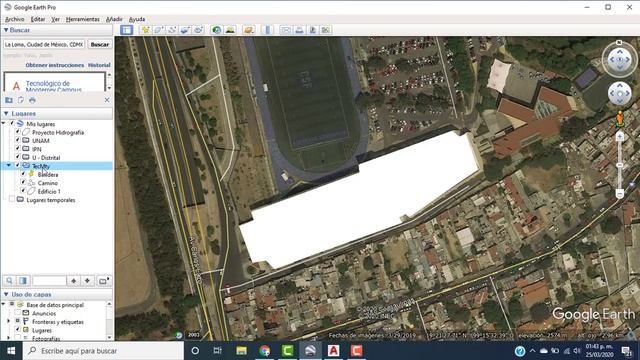This screenshot has height=360, width=640.
Task: Click Obtener instrucciones link
Action: pyautogui.click(x=55, y=65)
